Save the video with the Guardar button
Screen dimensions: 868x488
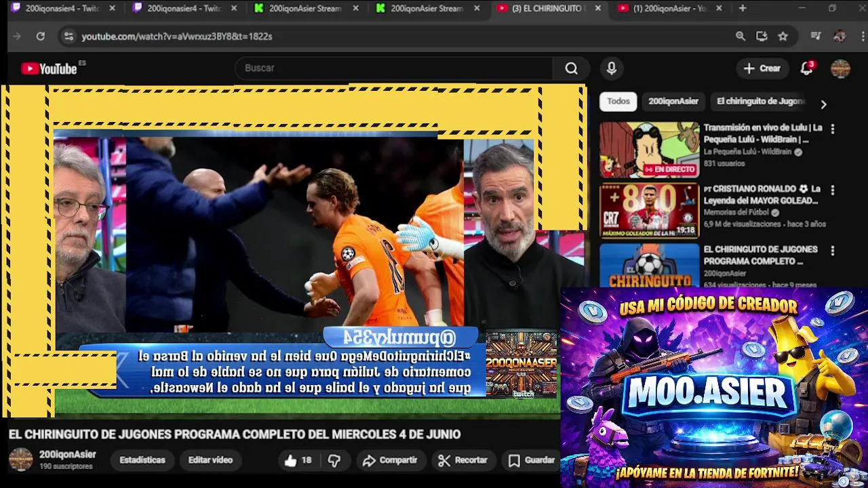coord(532,461)
